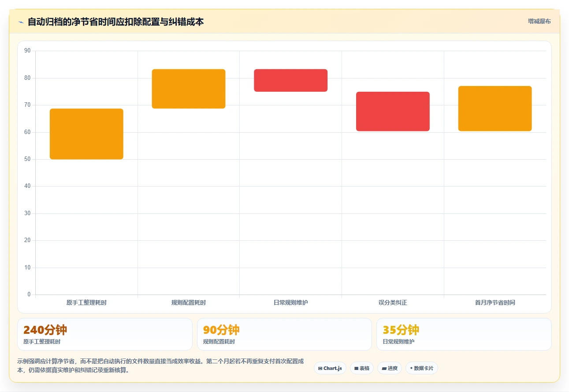Select the 数据卡片 tag pill

(x=422, y=368)
